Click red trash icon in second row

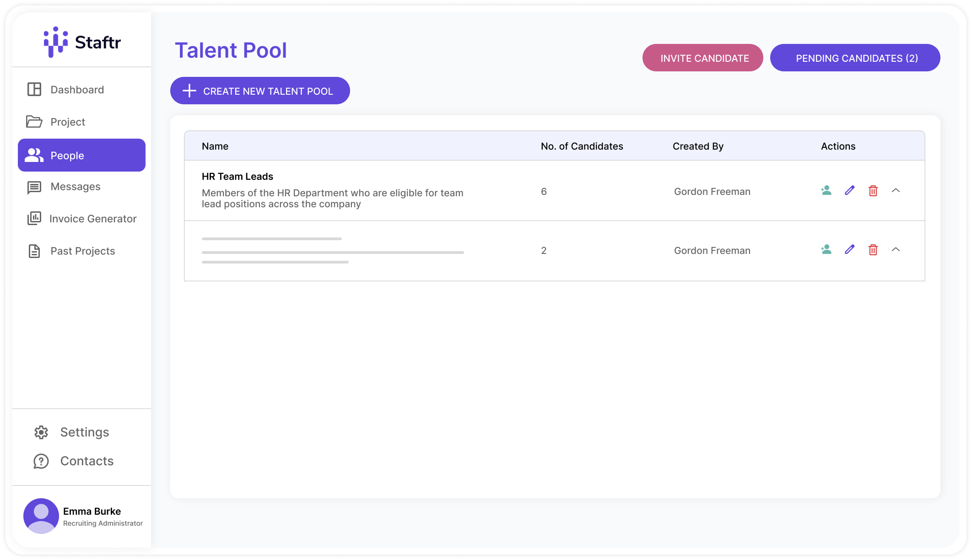click(873, 250)
